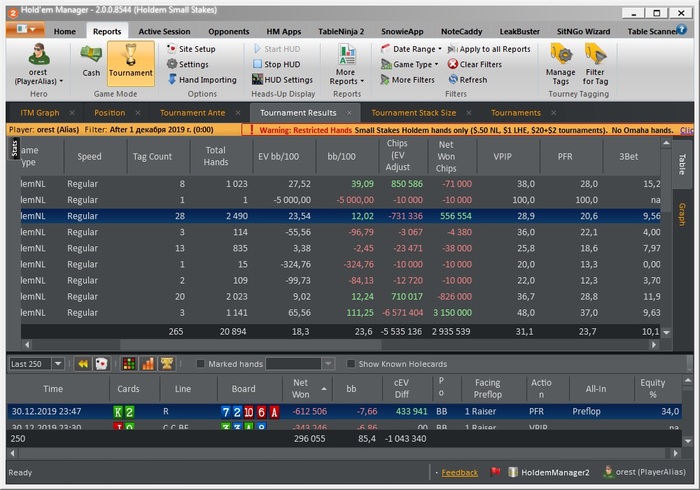Open the Stats side panel
Image resolution: width=700 pixels, height=490 pixels.
14,149
